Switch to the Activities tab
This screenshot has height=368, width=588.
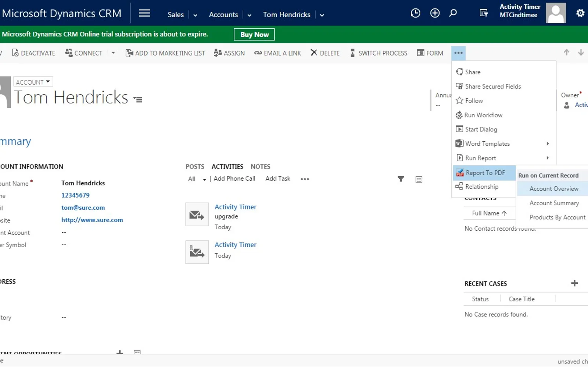(x=227, y=167)
